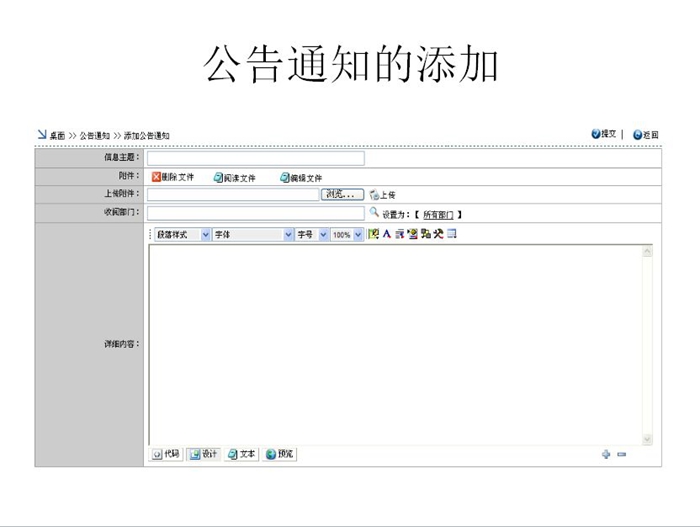
Task: Click the editor scrollbar down arrow
Action: (x=647, y=439)
